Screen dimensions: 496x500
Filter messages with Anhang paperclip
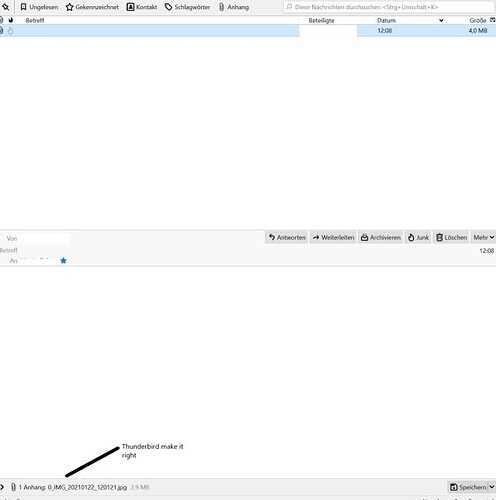(x=234, y=7)
